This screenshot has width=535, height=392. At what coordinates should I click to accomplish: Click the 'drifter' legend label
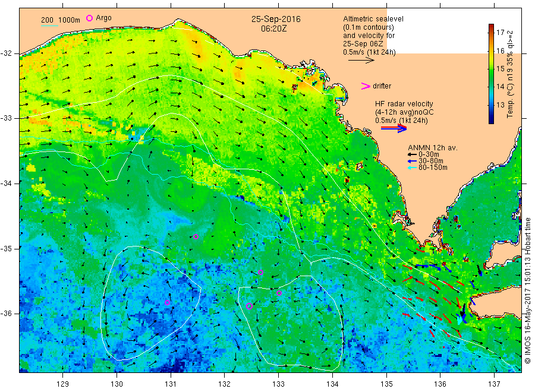click(x=382, y=86)
